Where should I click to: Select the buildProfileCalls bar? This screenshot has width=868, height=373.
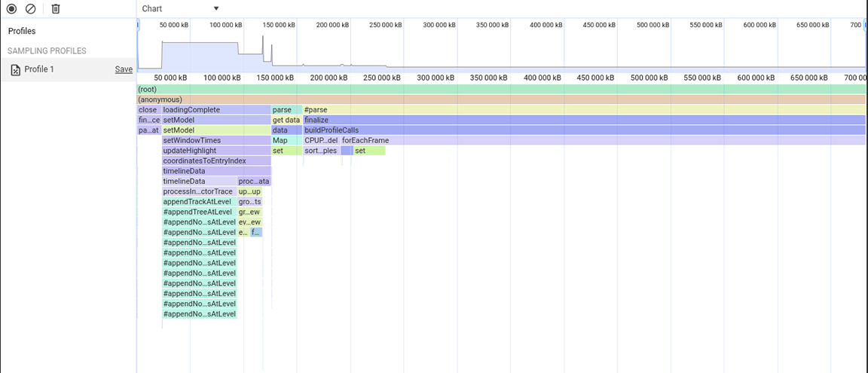(x=584, y=130)
